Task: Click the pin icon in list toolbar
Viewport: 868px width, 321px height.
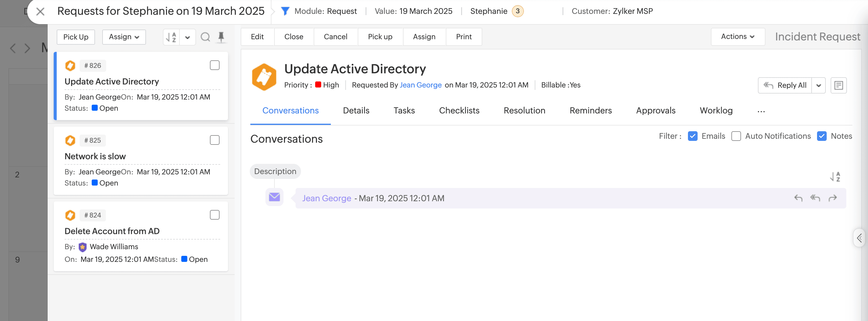Action: pos(221,37)
